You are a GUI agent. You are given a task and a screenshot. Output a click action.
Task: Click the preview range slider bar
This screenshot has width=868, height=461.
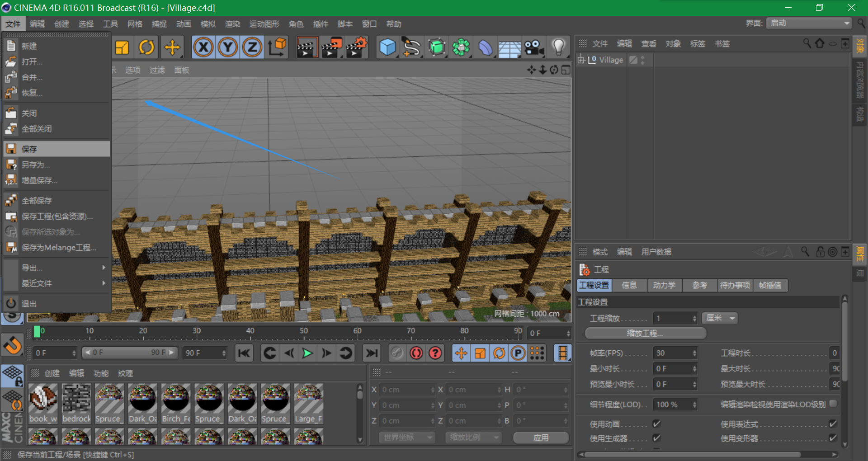(x=130, y=353)
